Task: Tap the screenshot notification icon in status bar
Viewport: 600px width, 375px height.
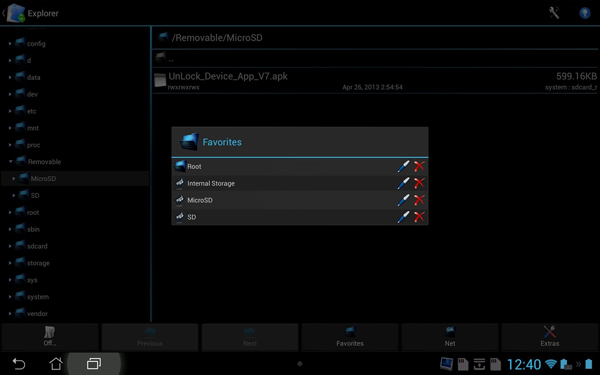Action: click(x=446, y=364)
